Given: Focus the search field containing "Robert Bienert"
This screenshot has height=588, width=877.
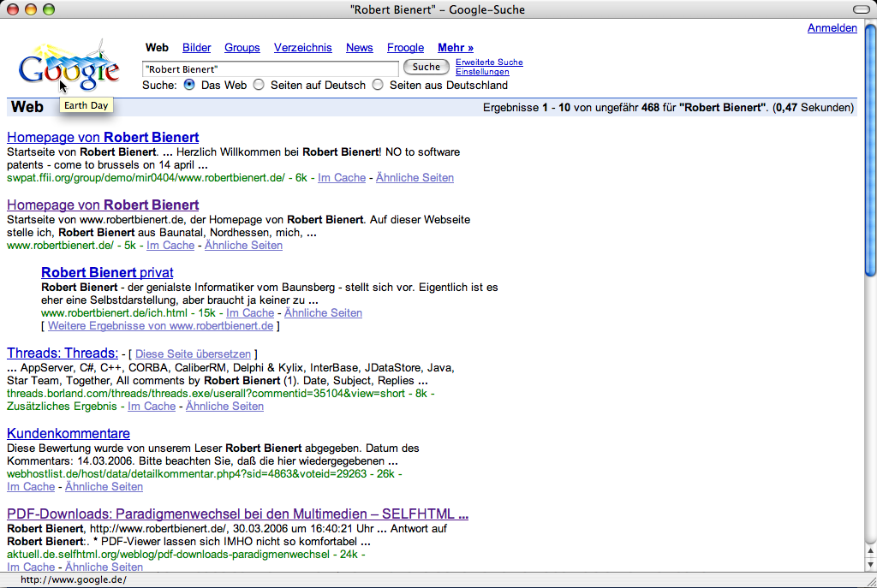Looking at the screenshot, I should 271,68.
